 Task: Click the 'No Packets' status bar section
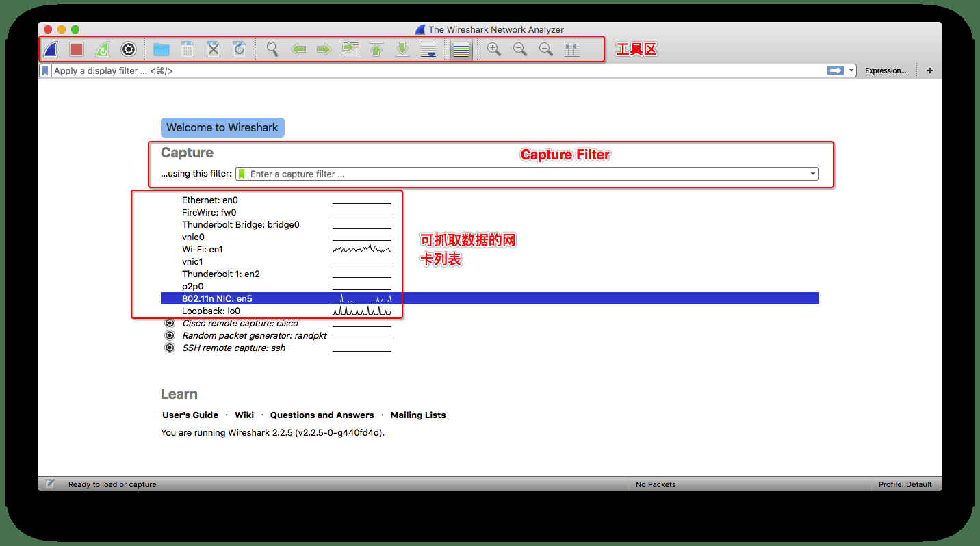(x=656, y=484)
